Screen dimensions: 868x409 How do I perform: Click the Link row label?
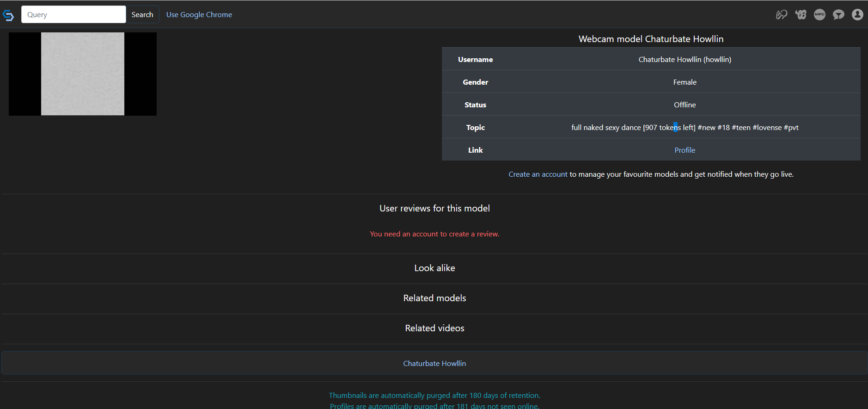coord(475,150)
